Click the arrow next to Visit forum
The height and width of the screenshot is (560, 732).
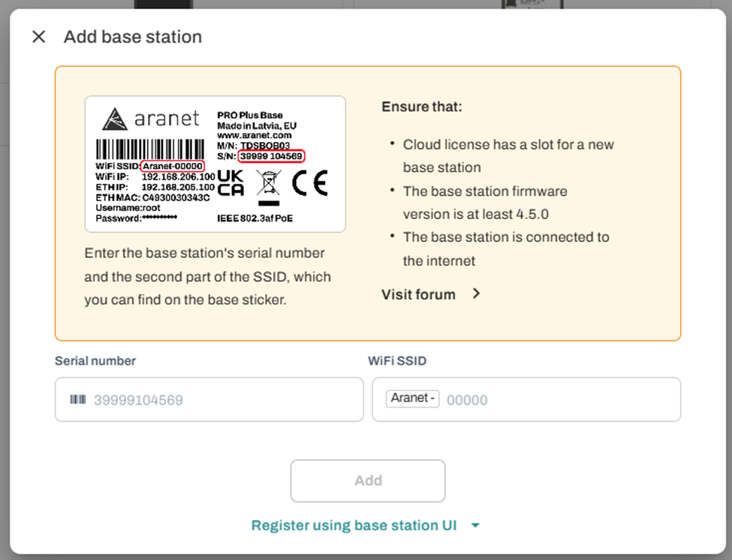pyautogui.click(x=476, y=294)
